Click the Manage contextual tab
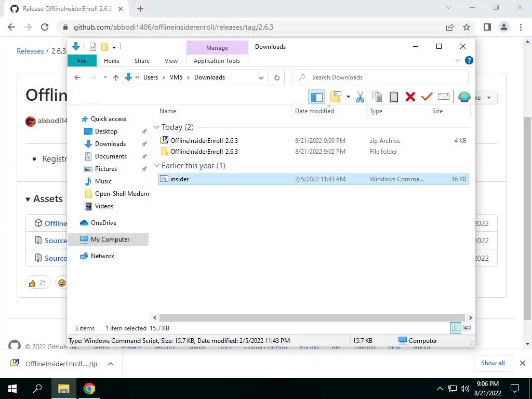Viewport: 532px width, 399px height. (217, 48)
